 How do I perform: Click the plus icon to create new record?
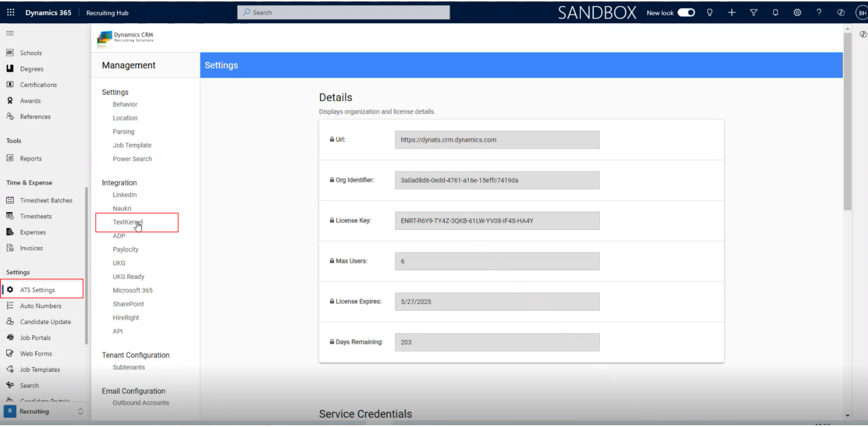(x=731, y=13)
